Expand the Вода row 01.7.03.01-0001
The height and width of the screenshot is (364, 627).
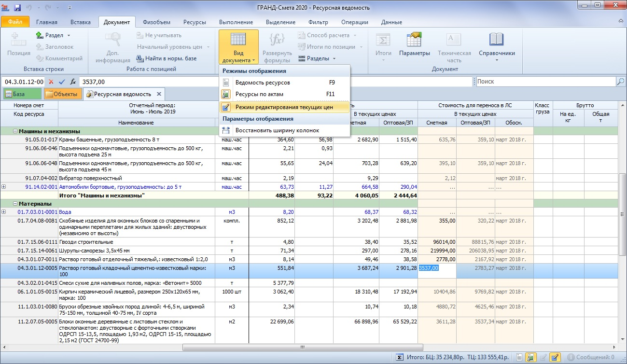(x=4, y=212)
